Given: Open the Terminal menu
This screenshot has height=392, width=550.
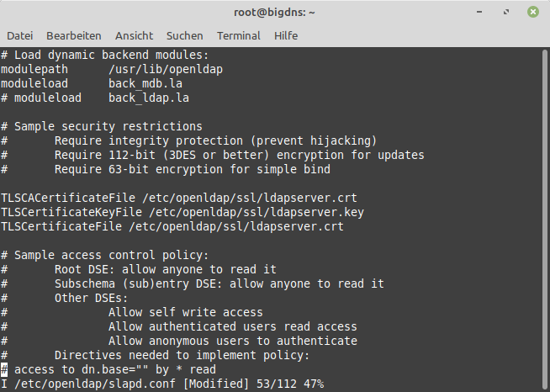Looking at the screenshot, I should pyautogui.click(x=238, y=36).
